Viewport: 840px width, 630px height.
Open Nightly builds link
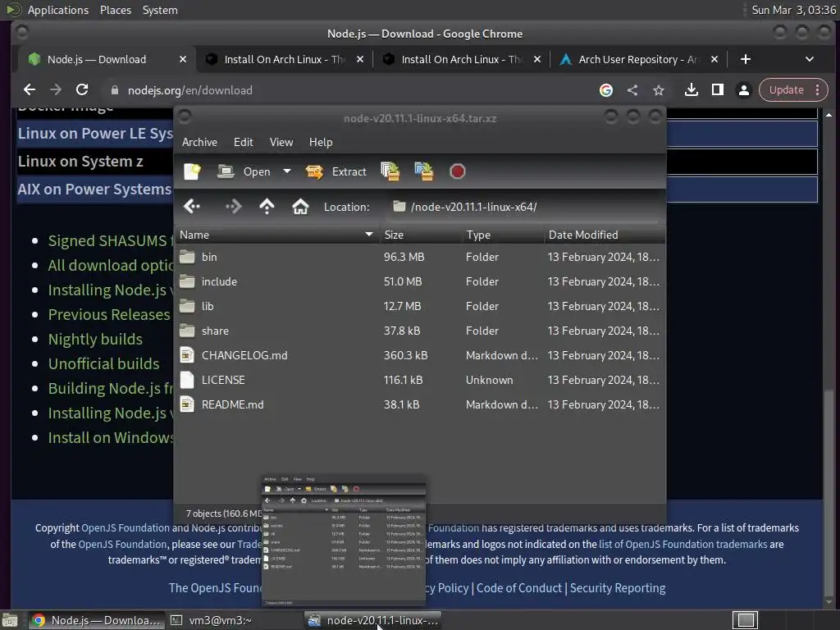pos(95,339)
